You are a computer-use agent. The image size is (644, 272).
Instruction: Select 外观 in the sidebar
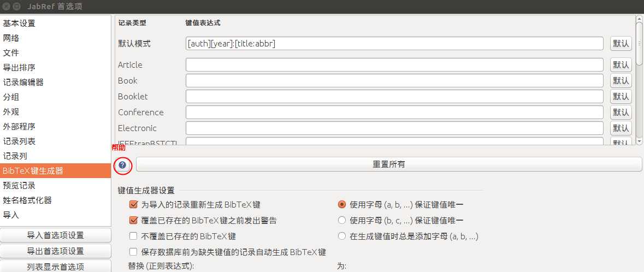(x=56, y=112)
